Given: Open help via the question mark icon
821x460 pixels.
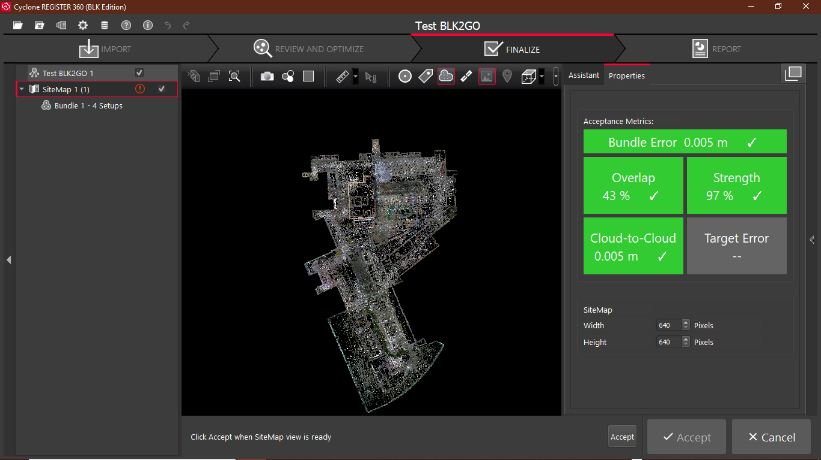Looking at the screenshot, I should point(126,25).
